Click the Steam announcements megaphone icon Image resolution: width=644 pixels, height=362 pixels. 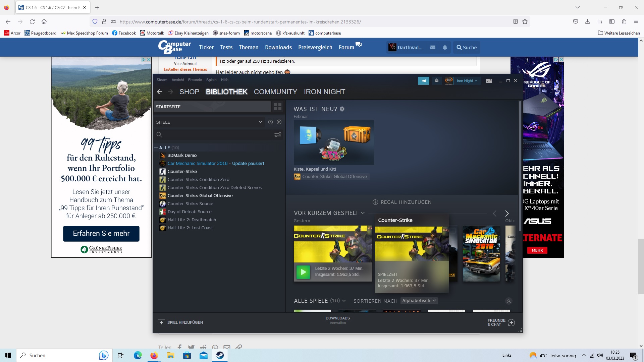coord(423,81)
